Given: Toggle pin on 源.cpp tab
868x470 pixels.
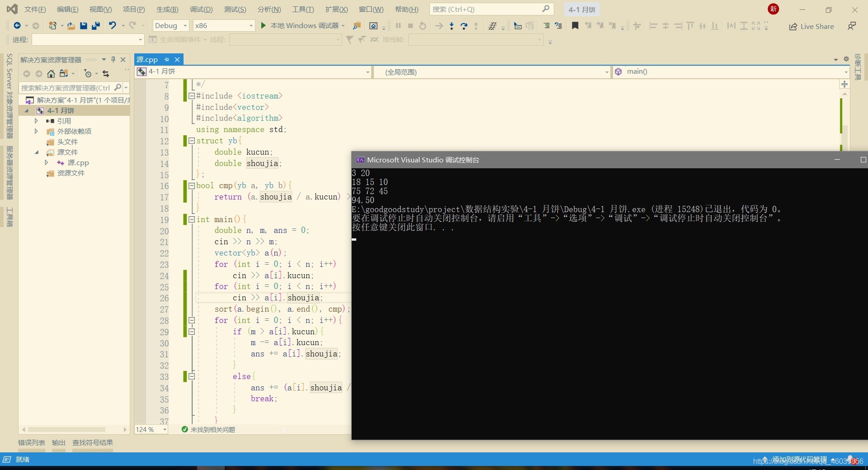Looking at the screenshot, I should (x=166, y=59).
